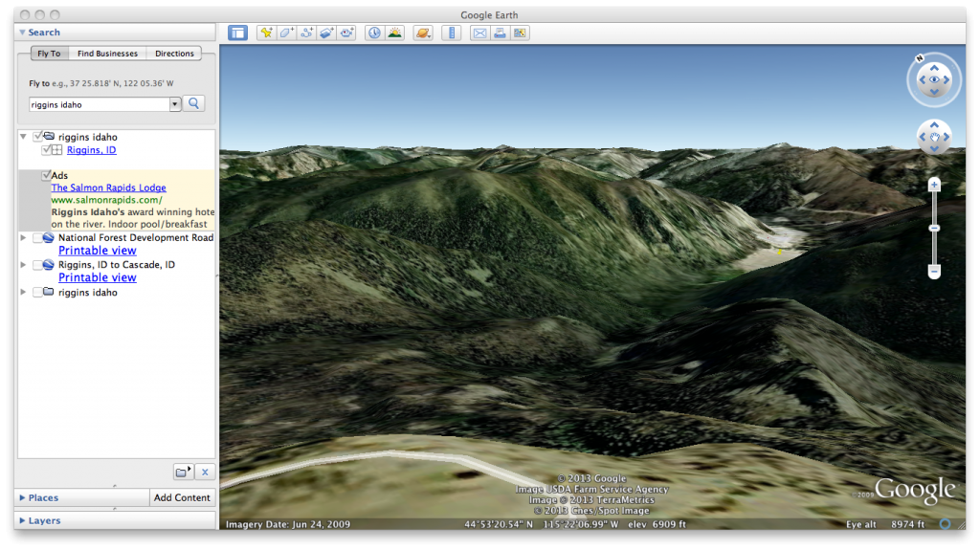Screen dimensions: 980x550
Task: Select the Fly To tab
Action: click(50, 54)
